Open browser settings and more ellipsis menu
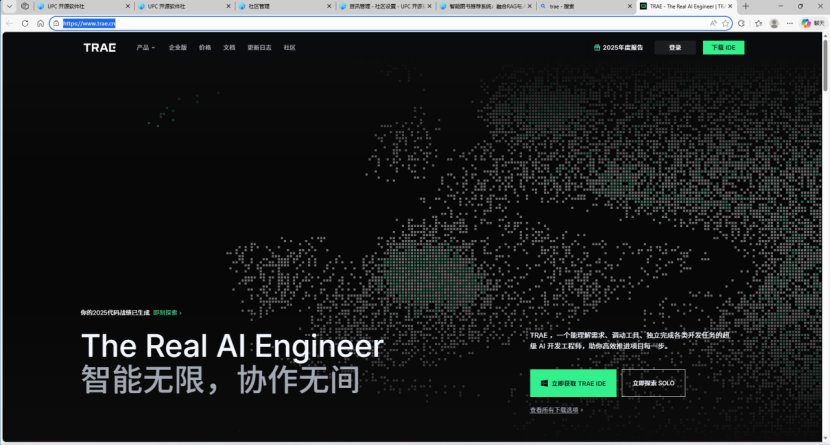830x445 pixels. (789, 23)
